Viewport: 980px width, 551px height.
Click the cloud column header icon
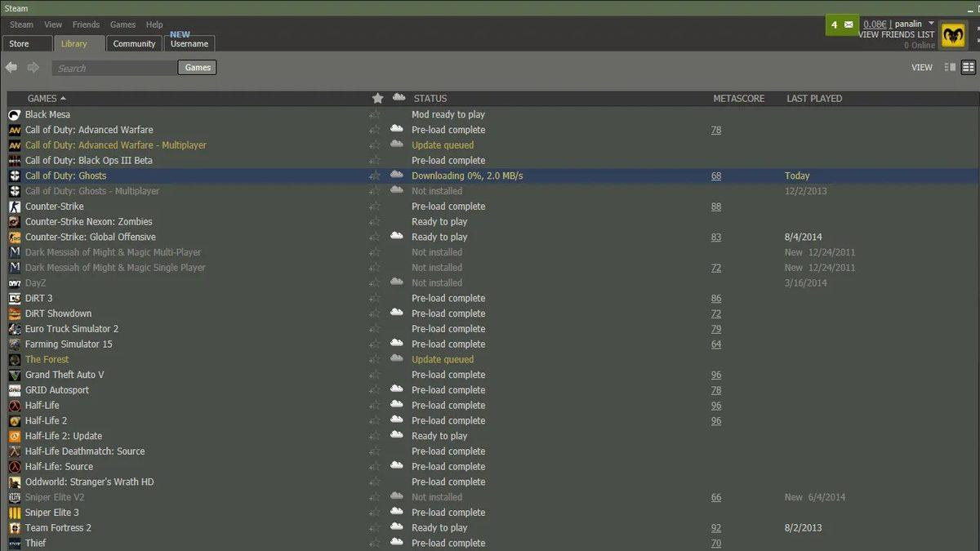pos(397,98)
